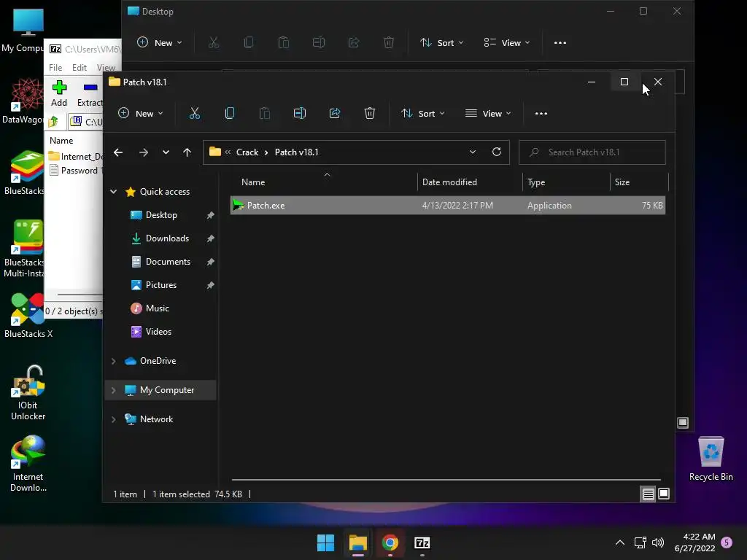This screenshot has height=560, width=747.
Task: Open Videos in Quick access
Action: (158, 332)
